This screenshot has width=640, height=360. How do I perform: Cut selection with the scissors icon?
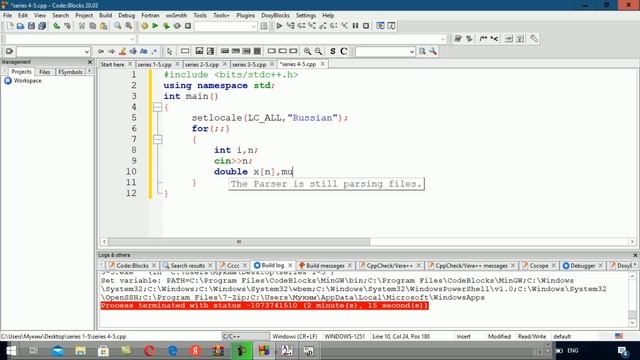82,26
